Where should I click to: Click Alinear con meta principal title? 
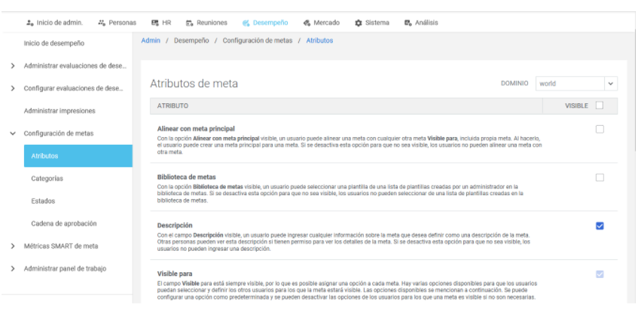click(x=196, y=129)
